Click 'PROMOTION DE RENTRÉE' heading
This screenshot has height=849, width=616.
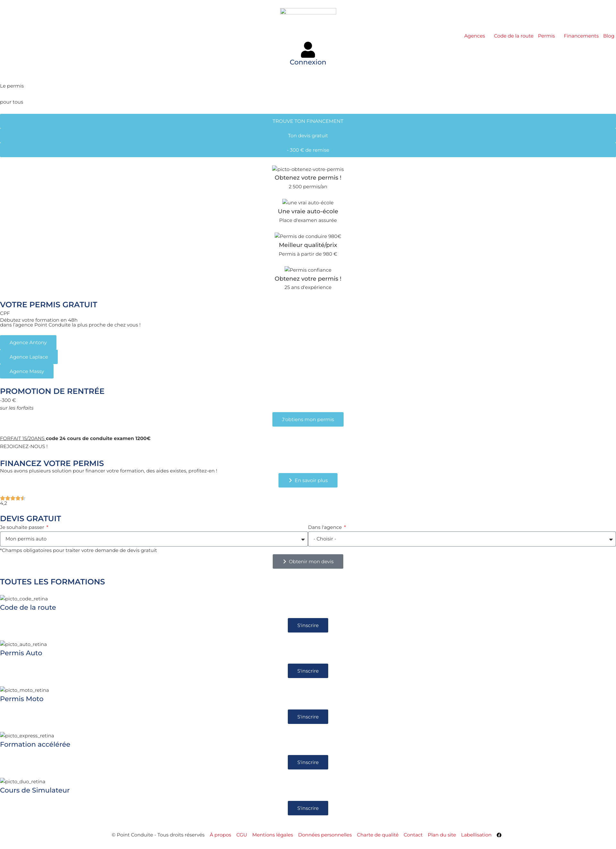(52, 391)
